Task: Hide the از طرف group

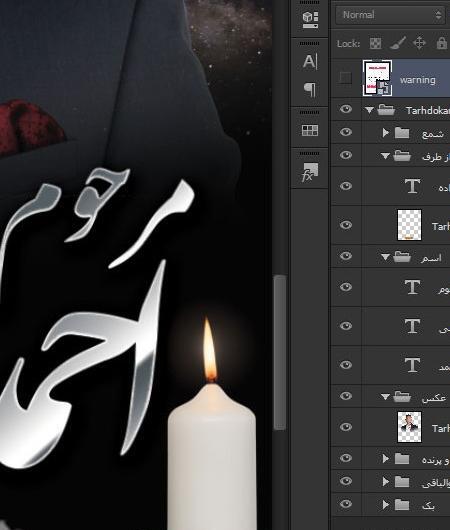Action: [346, 155]
